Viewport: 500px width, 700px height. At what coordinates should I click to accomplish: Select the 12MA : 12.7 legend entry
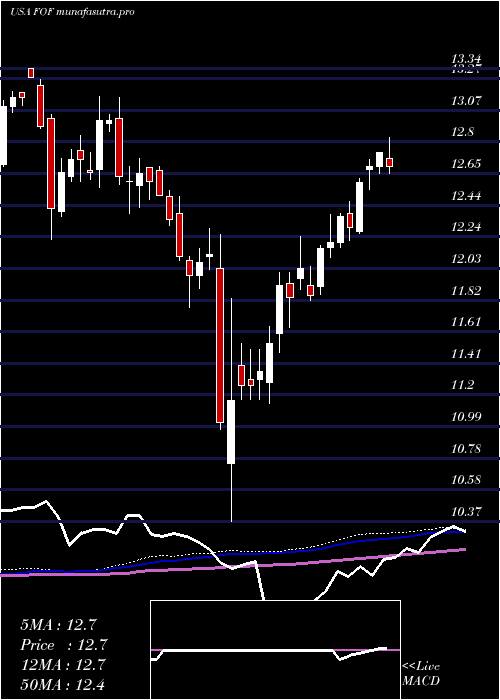pyautogui.click(x=62, y=665)
